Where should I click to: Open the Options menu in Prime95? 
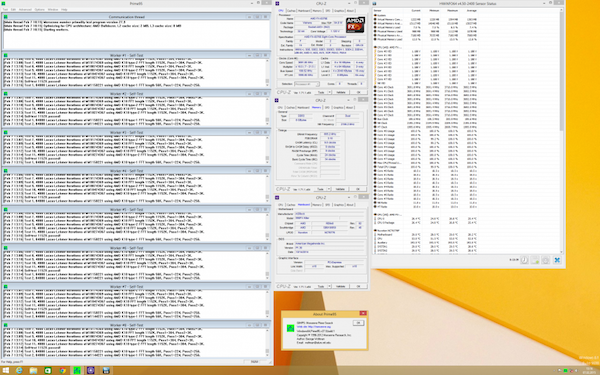pyautogui.click(x=39, y=9)
